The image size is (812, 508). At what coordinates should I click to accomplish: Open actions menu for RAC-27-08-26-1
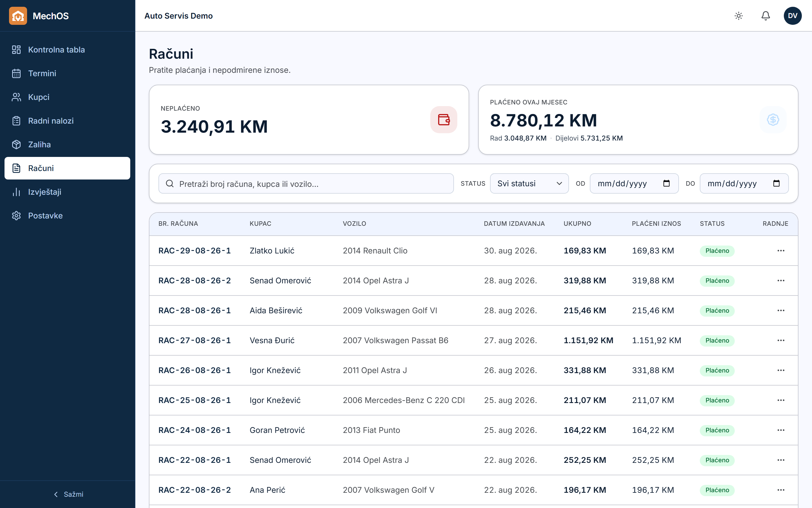click(781, 340)
